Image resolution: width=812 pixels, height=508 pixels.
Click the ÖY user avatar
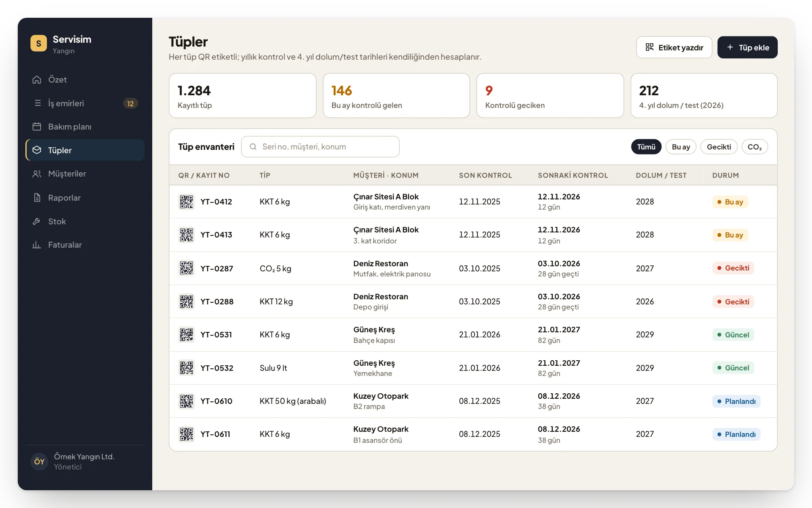(x=39, y=461)
